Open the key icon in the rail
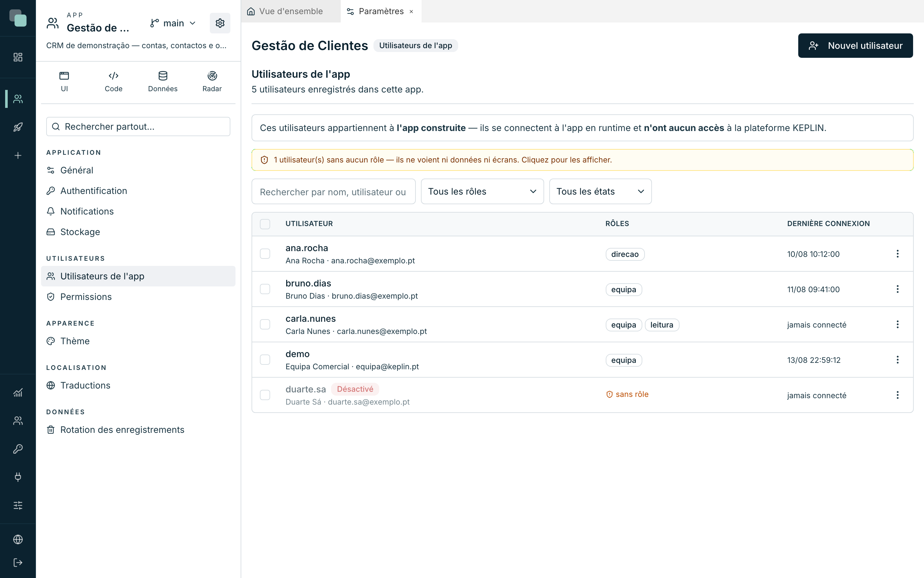 pos(18,449)
